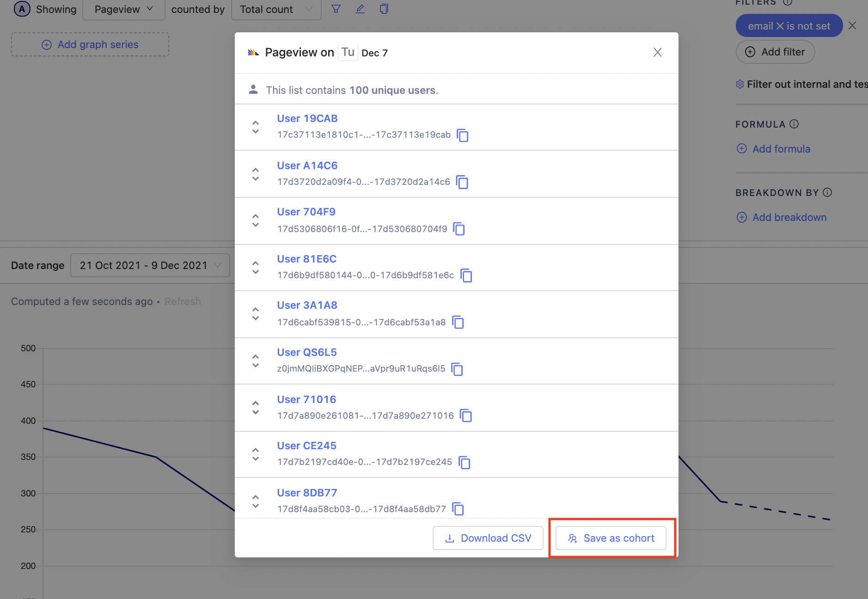Select the series A badge next to Showing
This screenshot has height=599, width=868.
tap(22, 8)
